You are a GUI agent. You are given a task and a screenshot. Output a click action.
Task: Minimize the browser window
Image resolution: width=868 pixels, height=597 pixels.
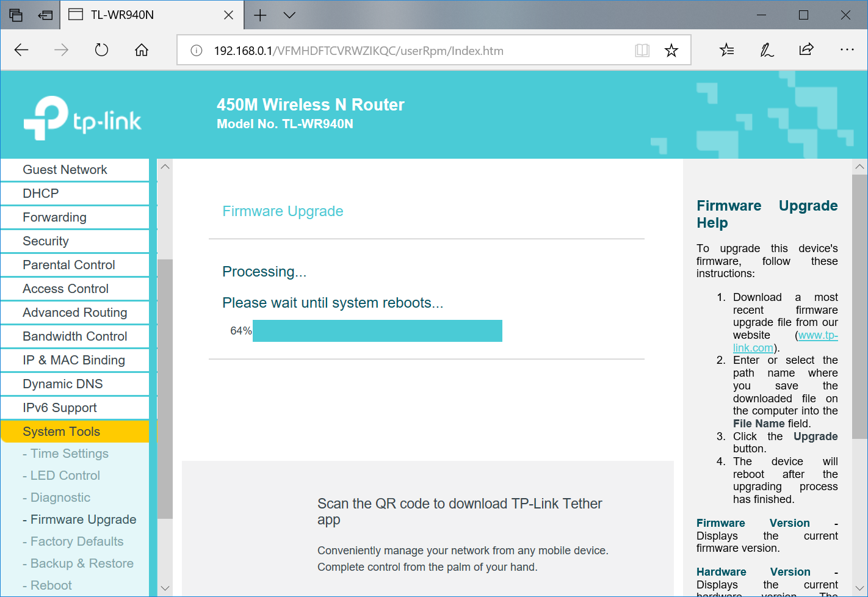761,15
